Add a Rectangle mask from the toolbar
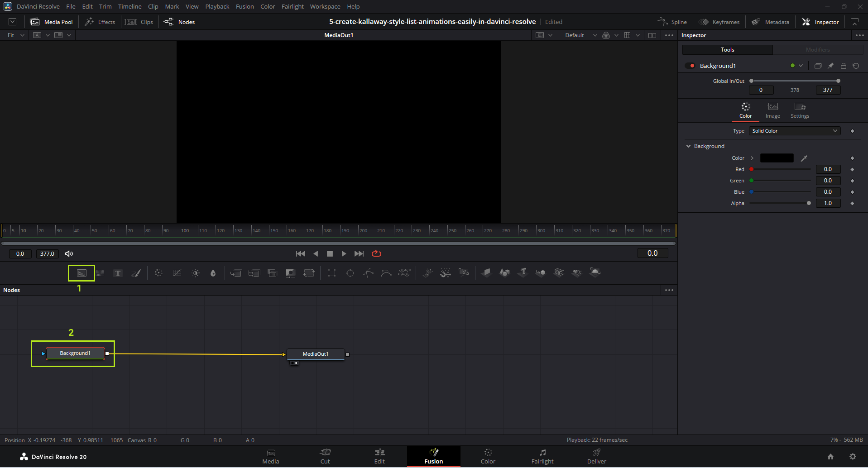This screenshot has height=468, width=868. [x=332, y=273]
